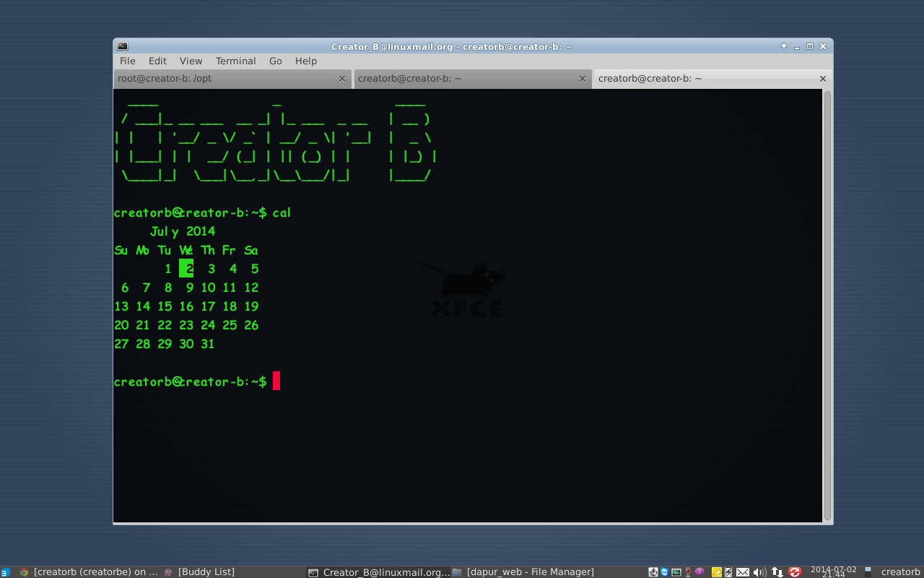924x578 pixels.
Task: Open the Go menu
Action: point(275,61)
